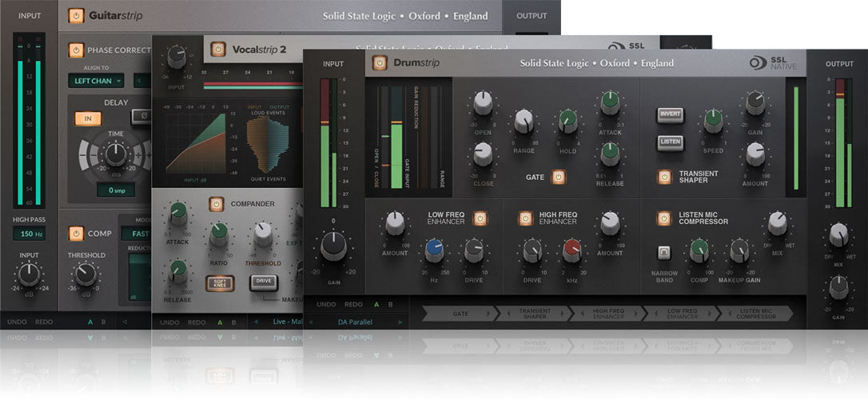The image size is (868, 400).
Task: Click right arrow on Transient Shaper order block
Action: (x=562, y=314)
